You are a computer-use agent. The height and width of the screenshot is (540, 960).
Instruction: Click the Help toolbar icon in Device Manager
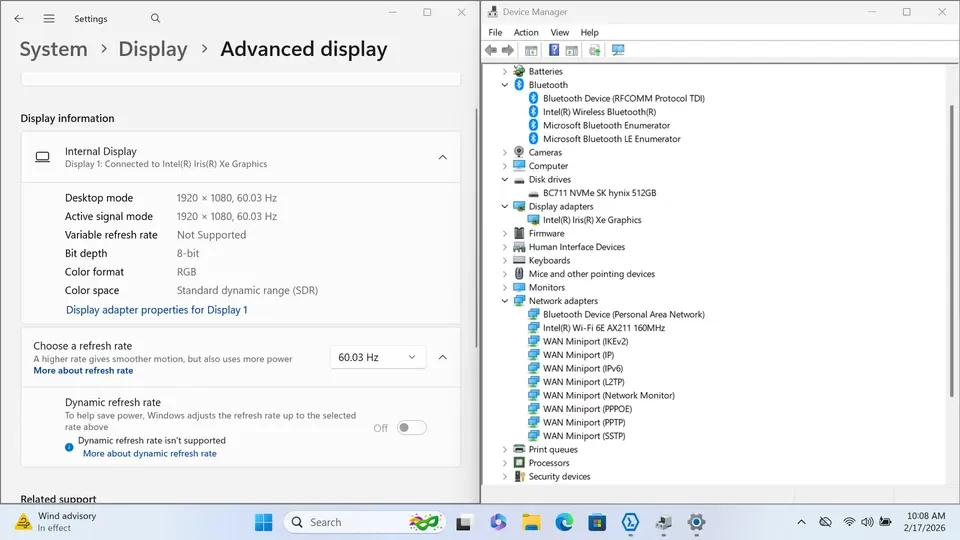point(554,50)
